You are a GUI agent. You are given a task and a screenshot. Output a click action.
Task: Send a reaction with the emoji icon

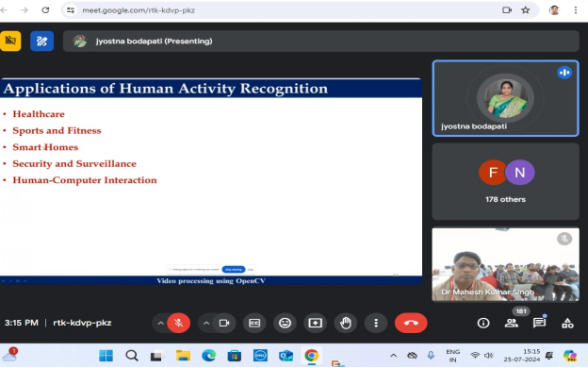point(285,323)
